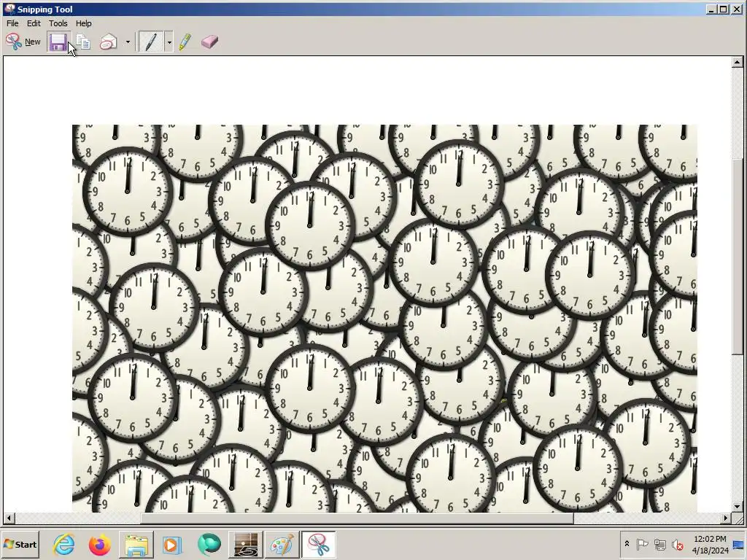
Task: Open Windows Media Player from the taskbar
Action: (172, 545)
